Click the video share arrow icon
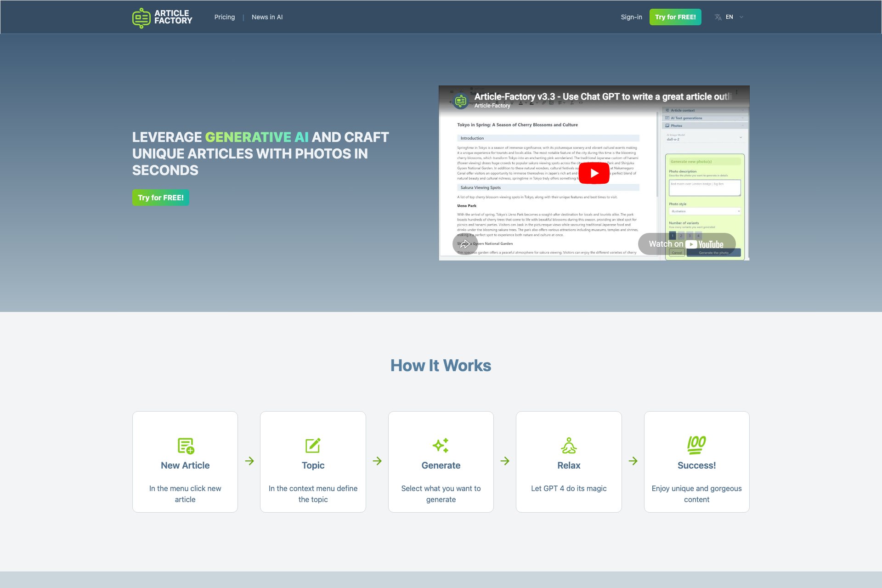Screen dimensions: 882x588 (x=464, y=244)
